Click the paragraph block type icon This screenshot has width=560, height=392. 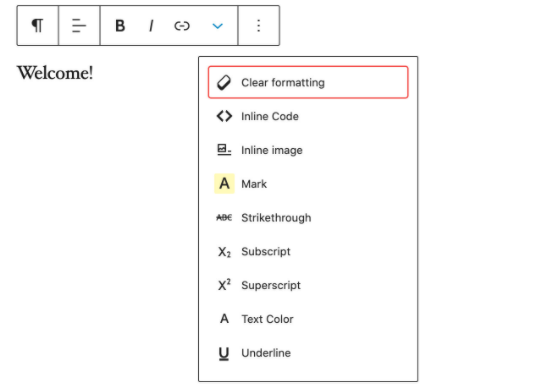[38, 25]
